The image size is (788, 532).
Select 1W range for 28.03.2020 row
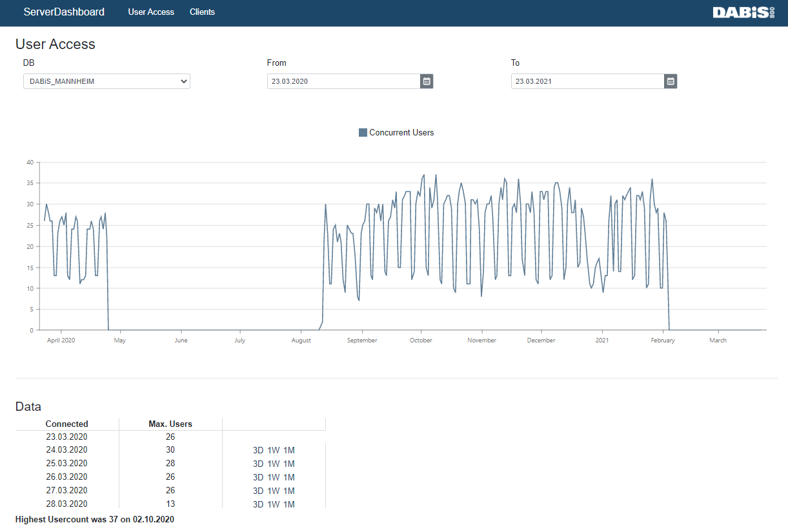[273, 504]
